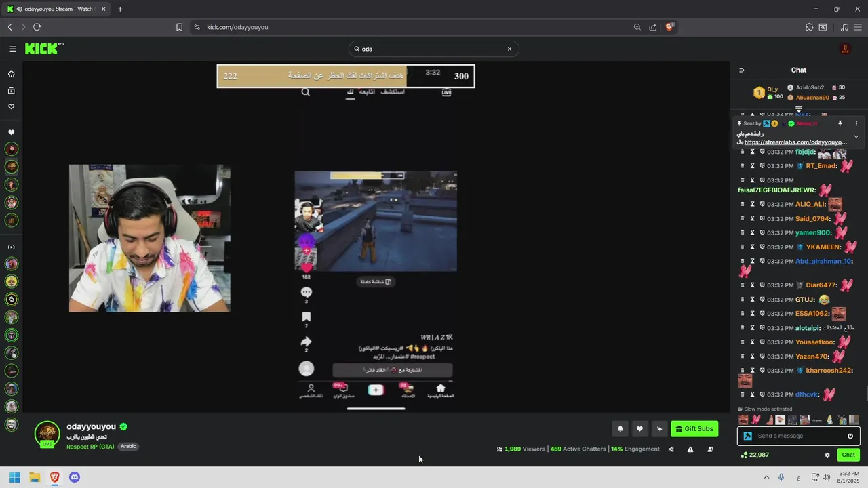This screenshot has width=868, height=488.
Task: Ban user YKAMEEN with shield icon
Action: tap(762, 247)
